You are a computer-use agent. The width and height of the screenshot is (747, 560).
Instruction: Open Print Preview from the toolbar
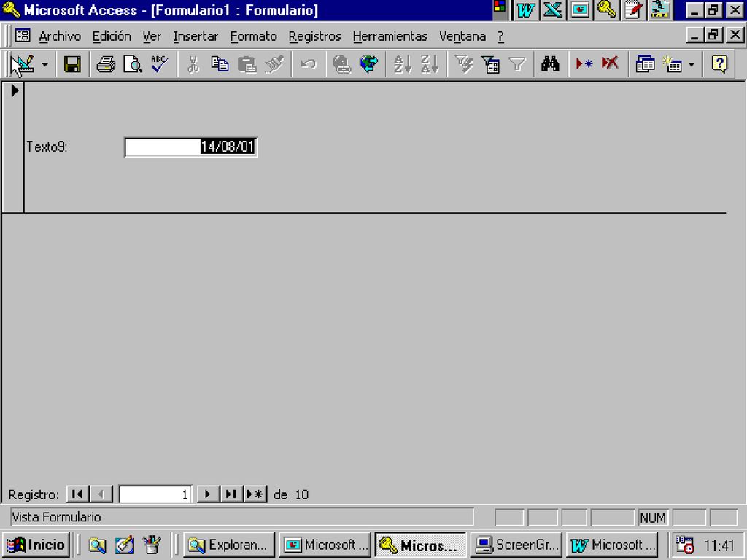point(133,64)
